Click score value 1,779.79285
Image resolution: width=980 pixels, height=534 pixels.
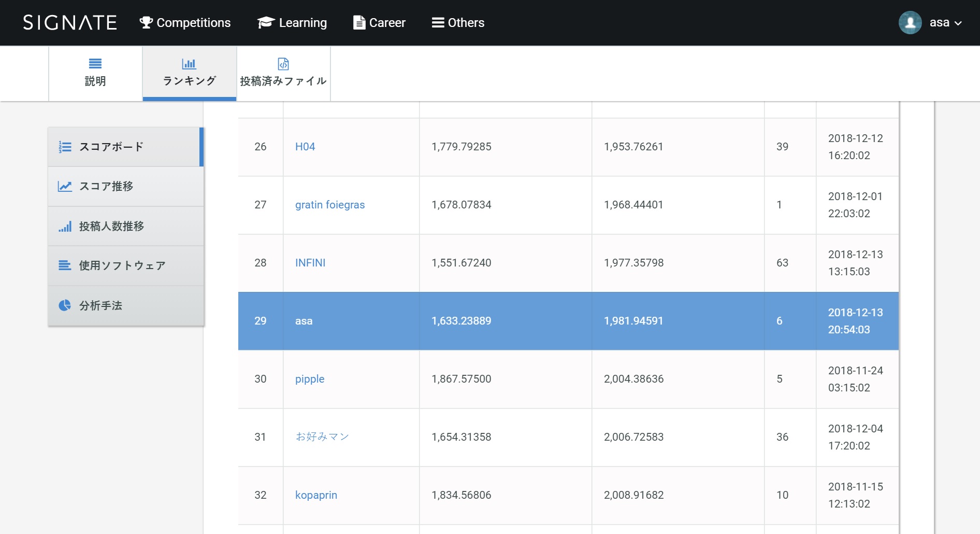click(x=462, y=147)
